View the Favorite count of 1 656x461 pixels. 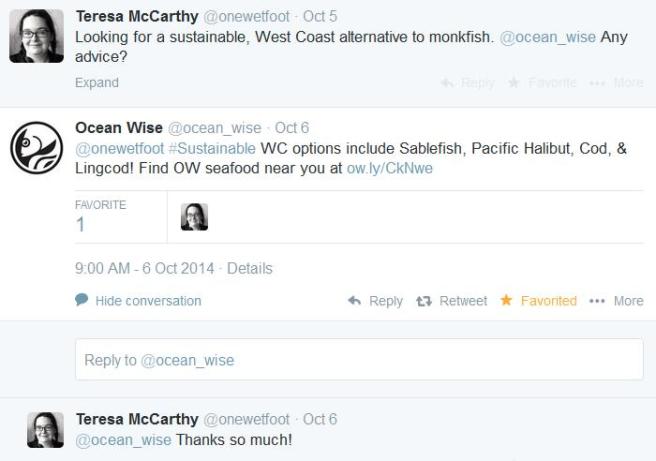(x=81, y=225)
